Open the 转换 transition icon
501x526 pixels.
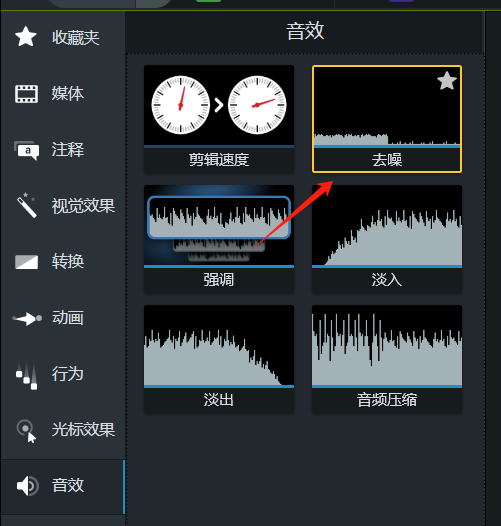[x=27, y=262]
